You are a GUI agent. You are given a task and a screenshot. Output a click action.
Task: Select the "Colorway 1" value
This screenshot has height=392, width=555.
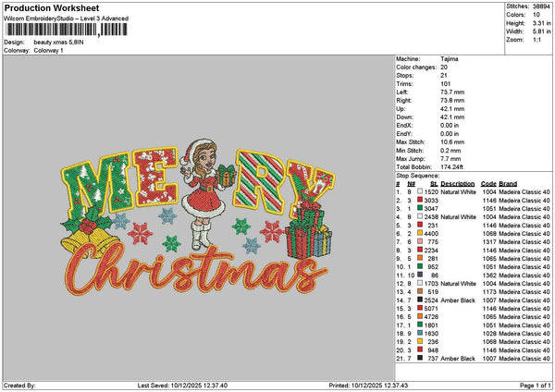[48, 51]
